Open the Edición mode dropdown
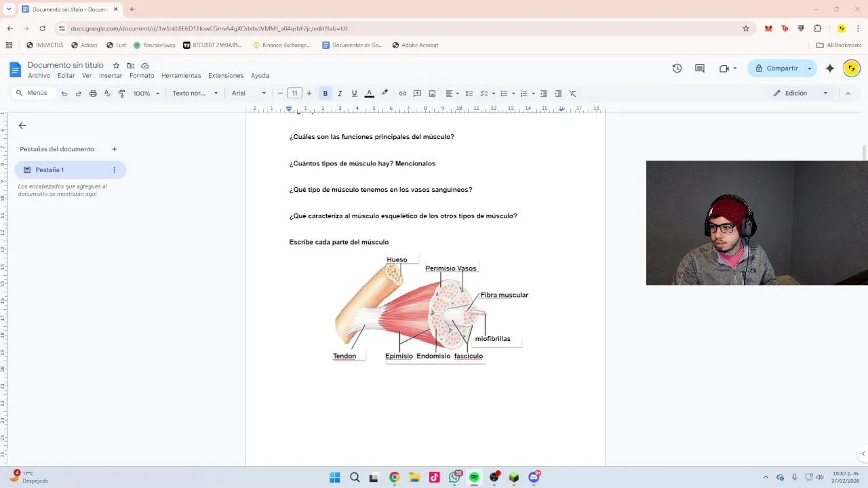The height and width of the screenshot is (488, 868). tap(801, 94)
